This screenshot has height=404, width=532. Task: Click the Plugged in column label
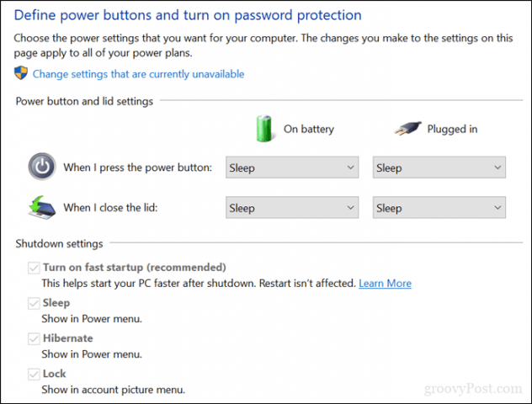point(452,129)
